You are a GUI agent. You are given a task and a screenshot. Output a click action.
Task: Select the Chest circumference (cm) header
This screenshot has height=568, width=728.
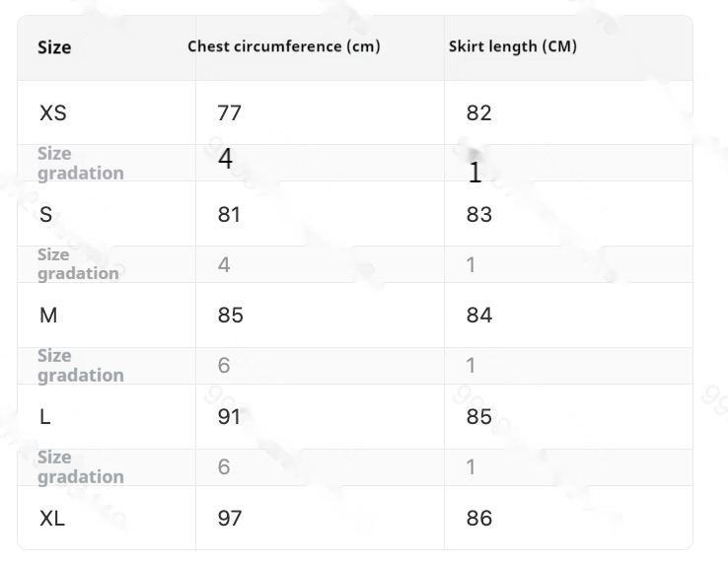click(284, 46)
